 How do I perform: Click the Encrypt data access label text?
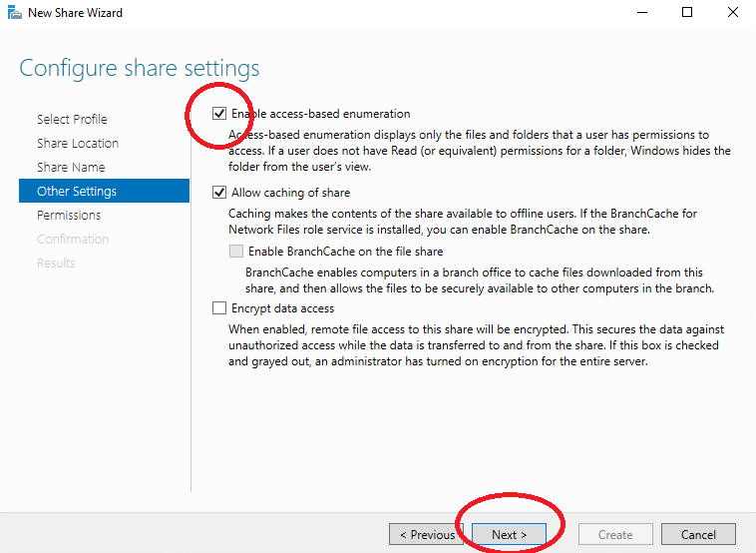[x=282, y=308]
